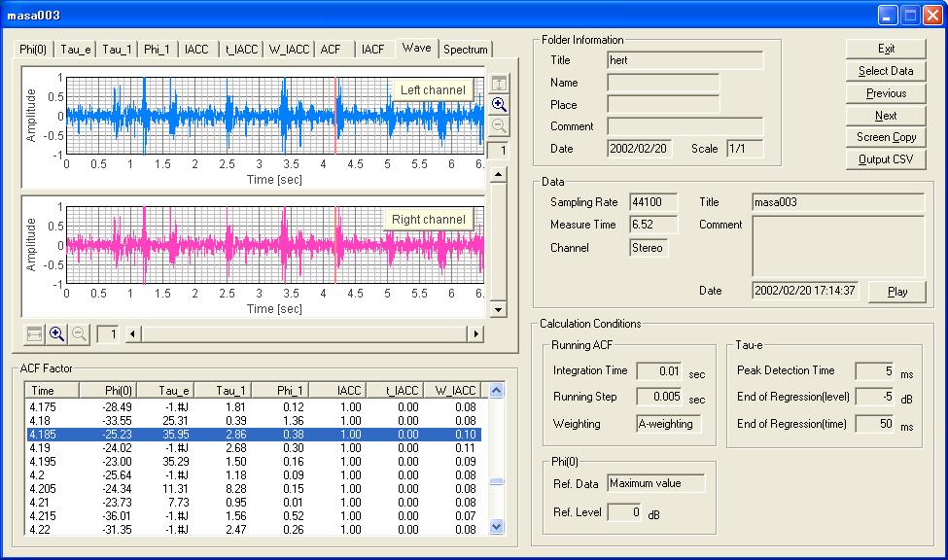The image size is (948, 560).
Task: Go to the Next data record
Action: (x=886, y=115)
